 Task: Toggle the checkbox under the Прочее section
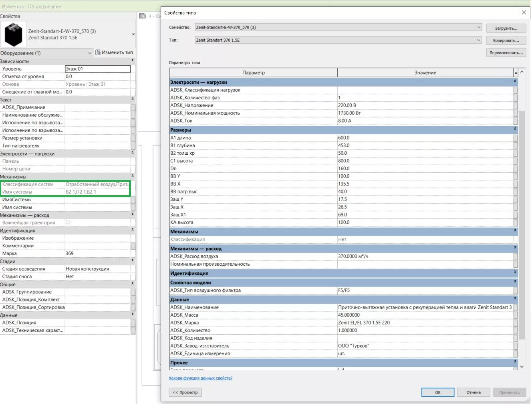(x=341, y=370)
